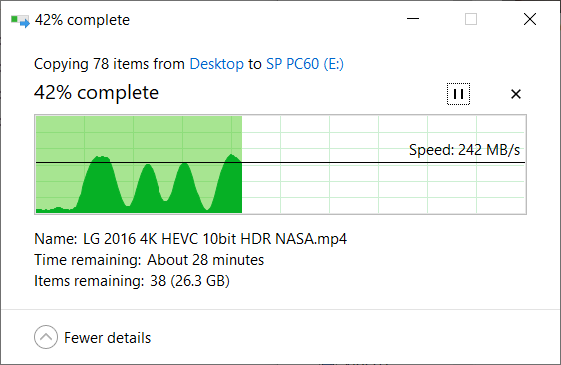Click the 'Fewer details' label
The height and width of the screenshot is (365, 561).
pyautogui.click(x=107, y=338)
